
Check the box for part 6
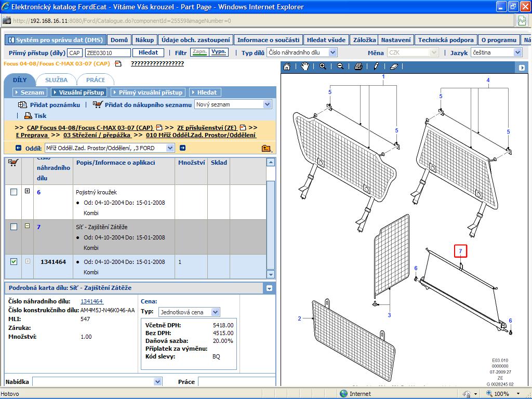point(14,192)
